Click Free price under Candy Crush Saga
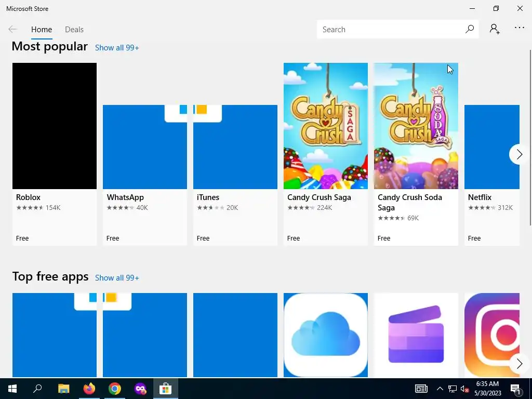The image size is (532, 399). click(294, 238)
